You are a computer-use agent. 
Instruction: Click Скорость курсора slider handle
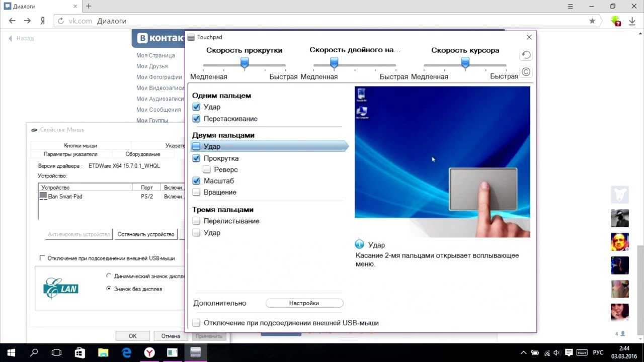tap(465, 62)
